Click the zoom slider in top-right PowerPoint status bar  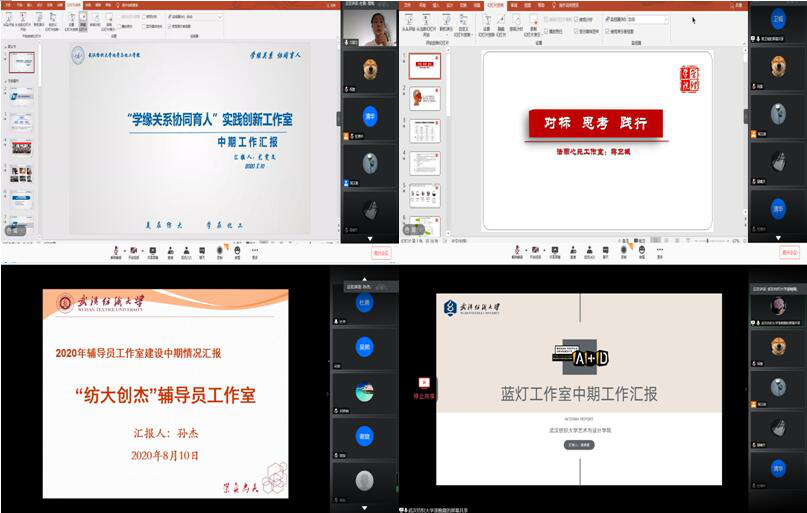(x=708, y=241)
